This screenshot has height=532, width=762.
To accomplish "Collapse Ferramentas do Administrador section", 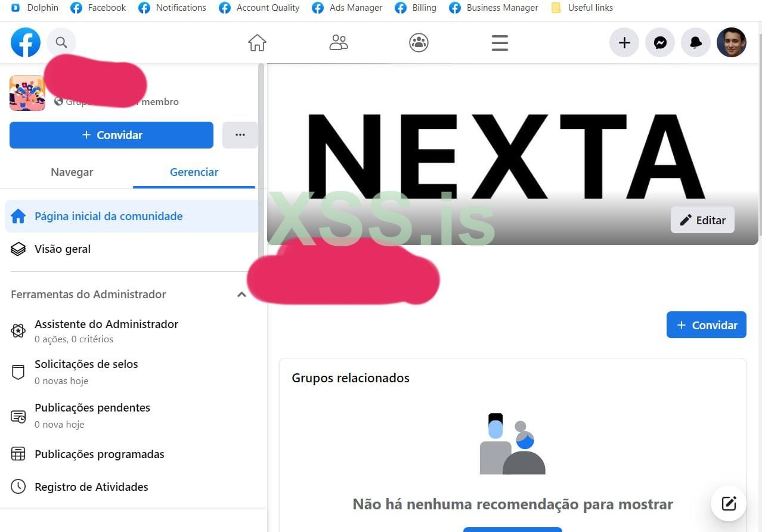I will [241, 295].
